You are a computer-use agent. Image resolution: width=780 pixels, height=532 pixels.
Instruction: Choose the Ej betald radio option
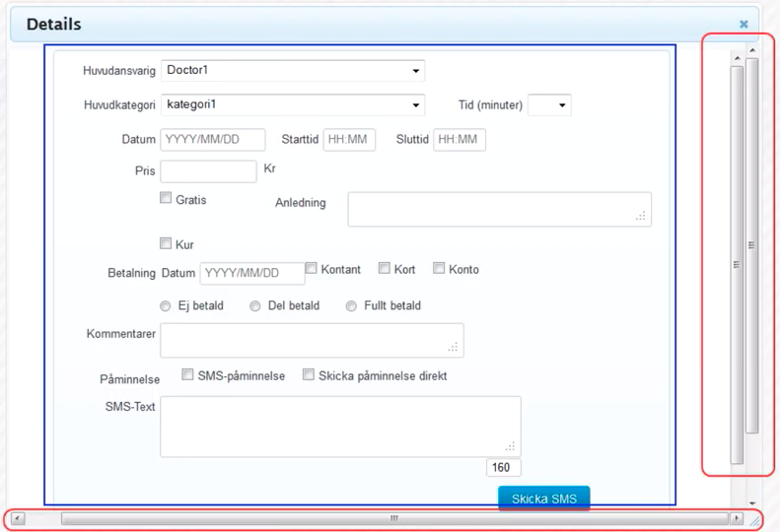pyautogui.click(x=166, y=306)
